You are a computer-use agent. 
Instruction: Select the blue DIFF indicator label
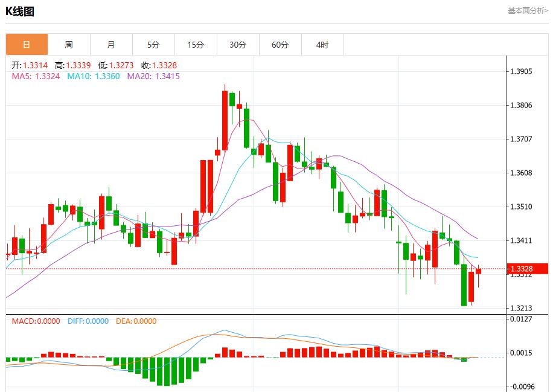pos(88,321)
